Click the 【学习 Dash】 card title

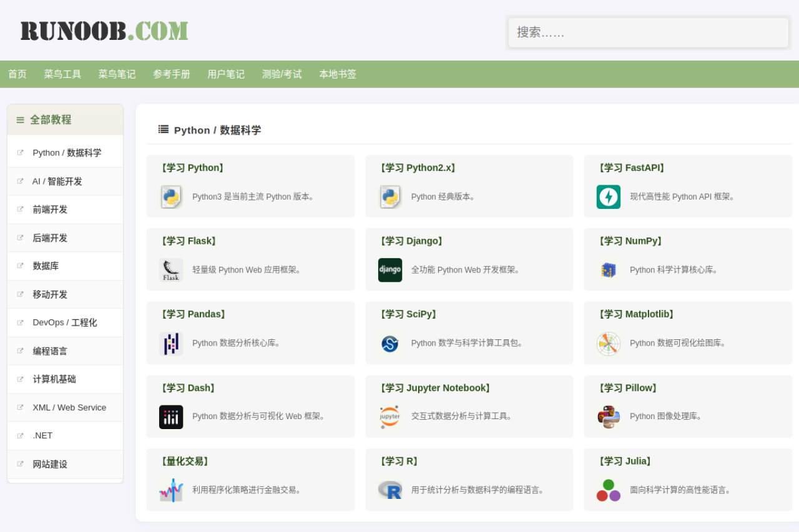189,388
